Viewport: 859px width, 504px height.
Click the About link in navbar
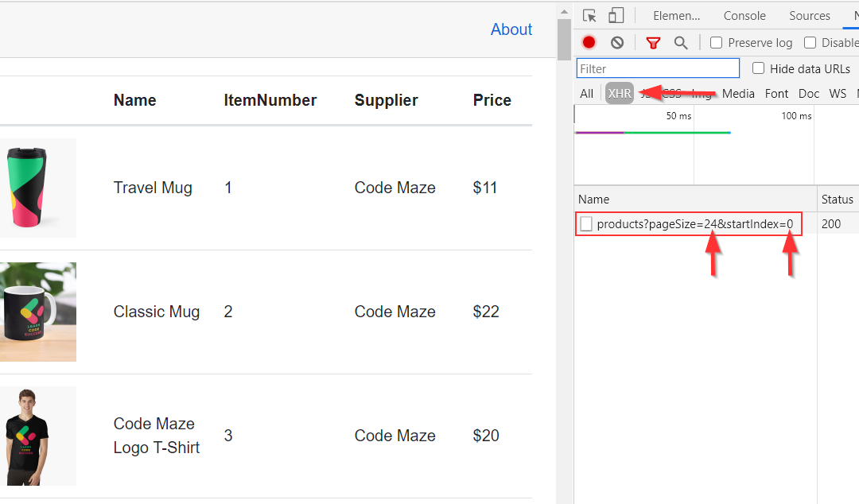point(511,29)
